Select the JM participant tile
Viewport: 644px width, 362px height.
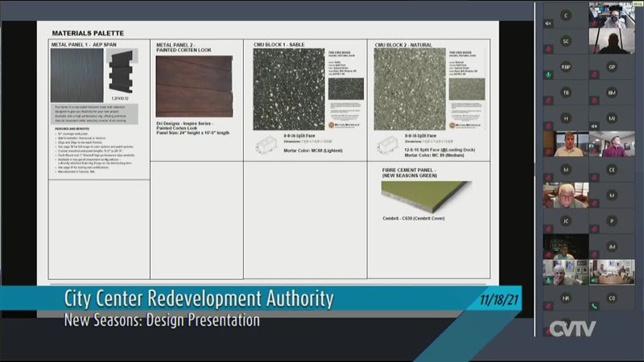[612, 246]
